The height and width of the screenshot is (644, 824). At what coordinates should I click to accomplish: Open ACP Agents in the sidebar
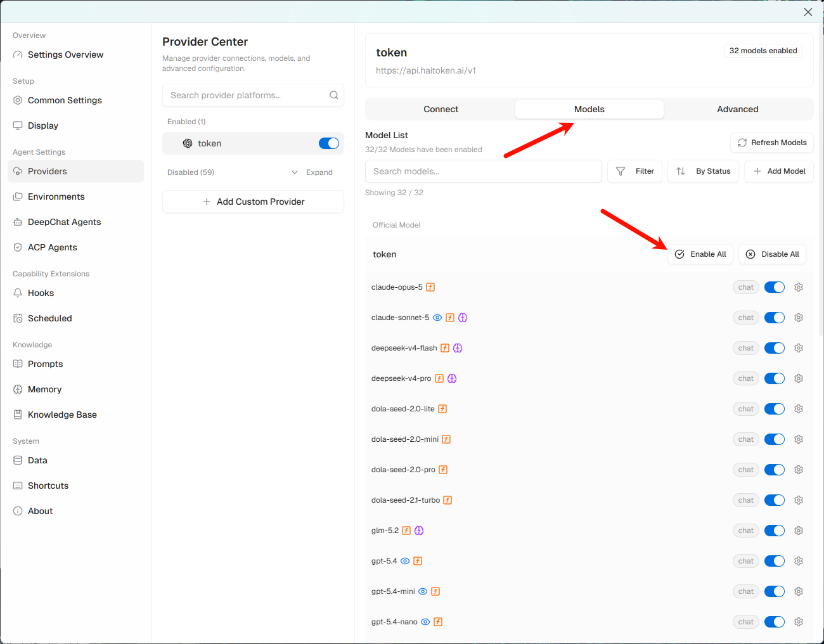tap(75, 247)
